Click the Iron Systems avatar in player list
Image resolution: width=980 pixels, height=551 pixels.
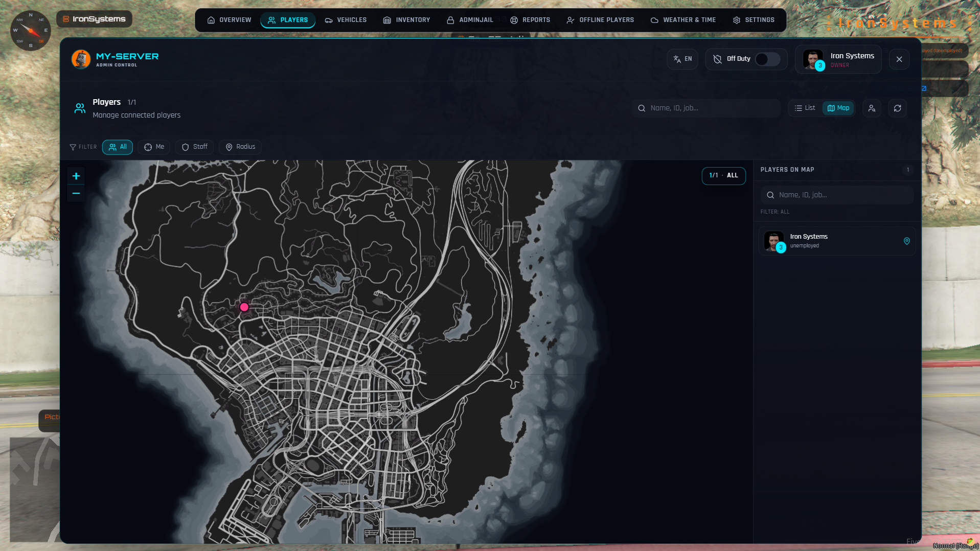pyautogui.click(x=773, y=241)
